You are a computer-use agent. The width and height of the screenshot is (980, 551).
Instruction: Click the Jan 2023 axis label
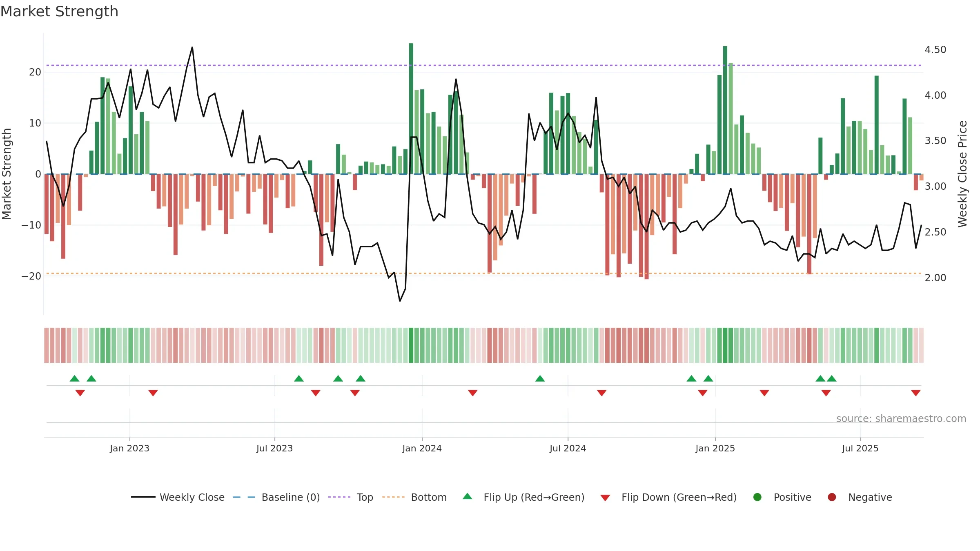129,448
